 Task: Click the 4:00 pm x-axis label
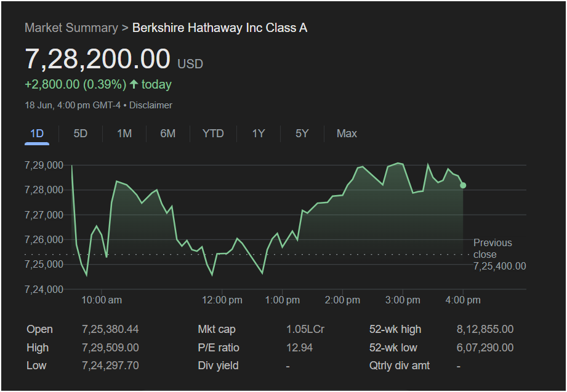coord(463,300)
